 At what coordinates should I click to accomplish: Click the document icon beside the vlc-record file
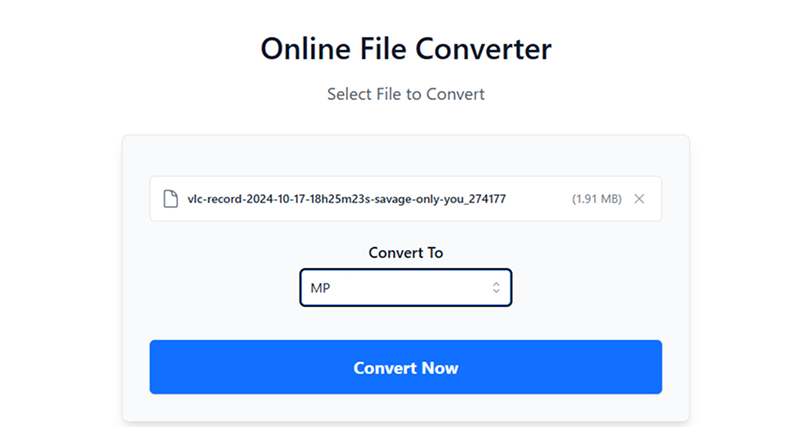[x=170, y=199]
